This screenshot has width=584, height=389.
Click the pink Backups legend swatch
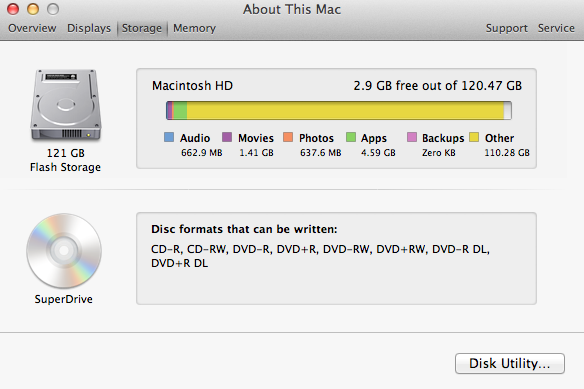[x=412, y=137]
